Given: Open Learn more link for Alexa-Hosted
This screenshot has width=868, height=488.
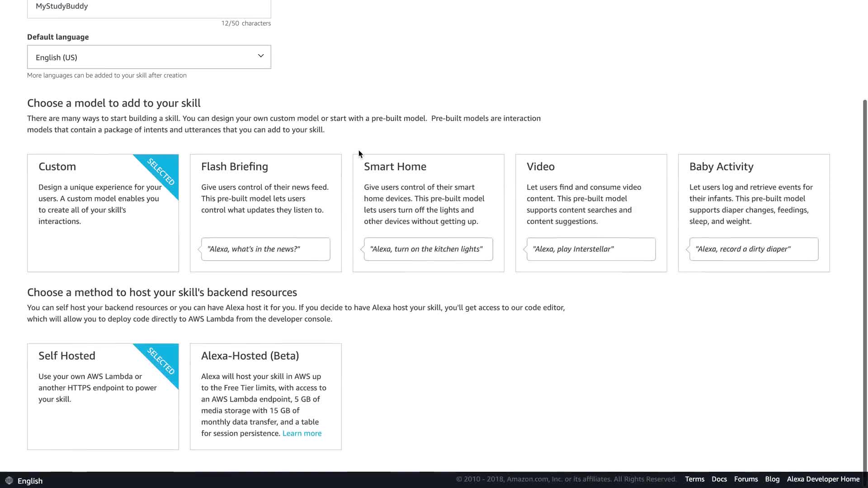Looking at the screenshot, I should click(302, 433).
